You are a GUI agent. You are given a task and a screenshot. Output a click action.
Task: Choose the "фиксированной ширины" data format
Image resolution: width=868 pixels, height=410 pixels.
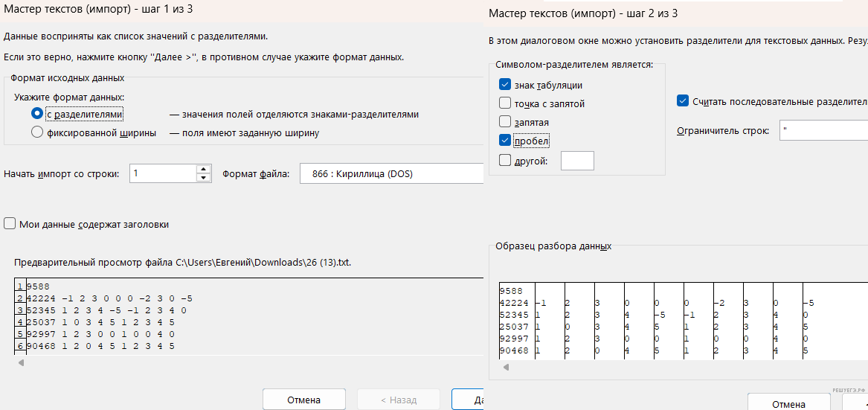(x=37, y=133)
